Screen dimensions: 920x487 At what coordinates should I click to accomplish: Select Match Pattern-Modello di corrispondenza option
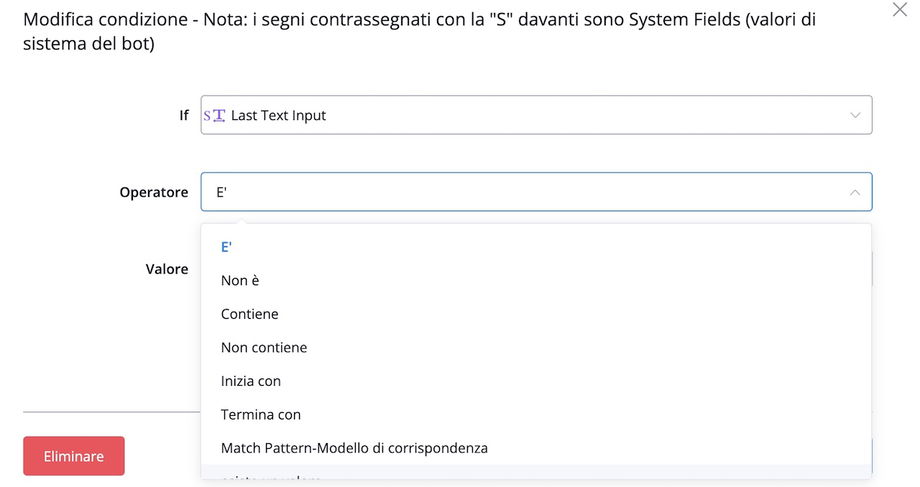tap(354, 448)
